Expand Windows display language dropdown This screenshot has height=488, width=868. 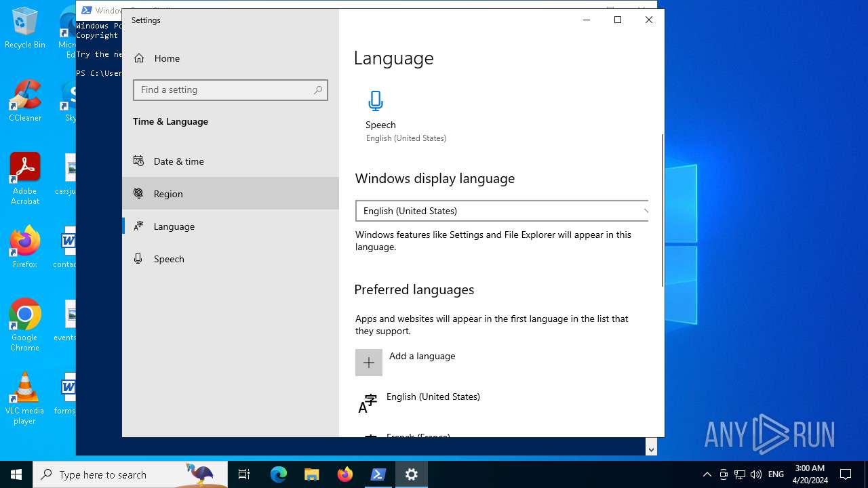click(x=502, y=211)
